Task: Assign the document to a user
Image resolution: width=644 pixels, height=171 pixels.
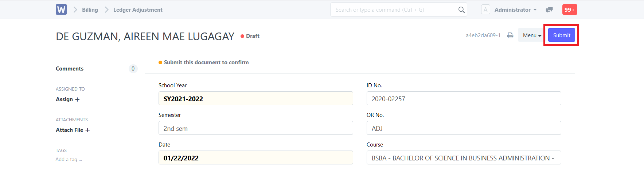Action: point(68,99)
